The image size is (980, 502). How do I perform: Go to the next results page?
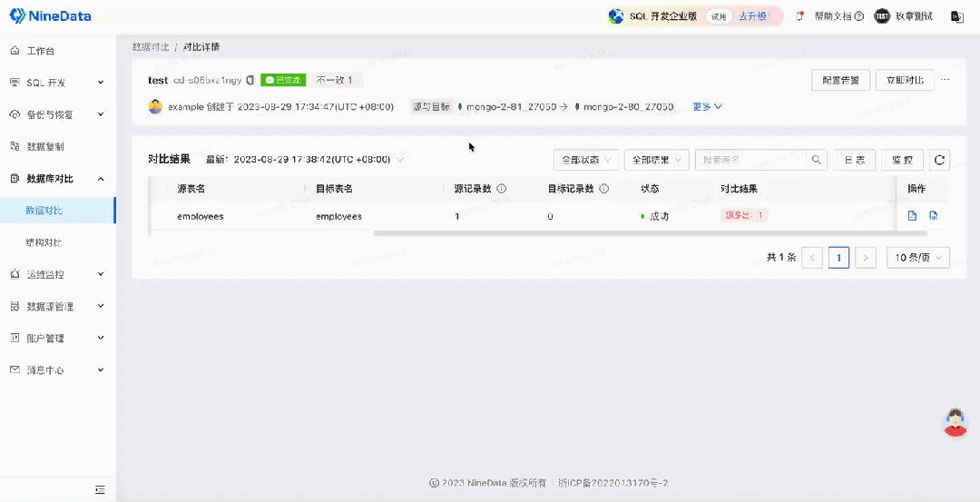pos(865,258)
